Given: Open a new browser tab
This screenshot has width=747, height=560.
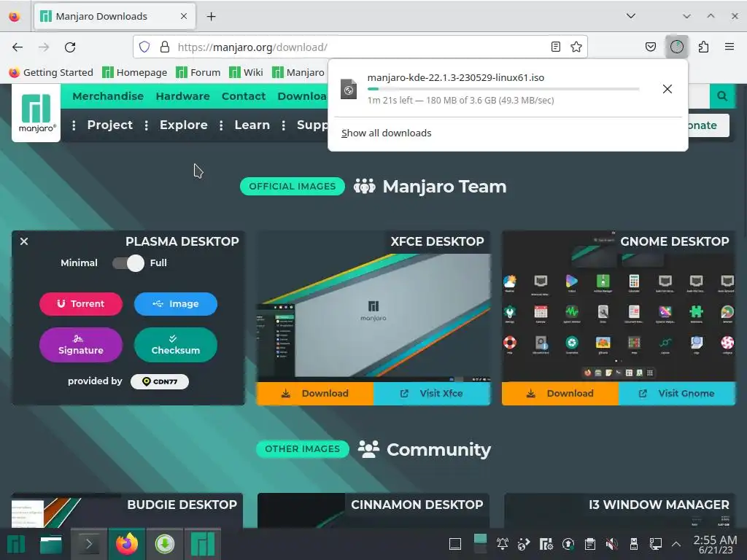Looking at the screenshot, I should (211, 17).
